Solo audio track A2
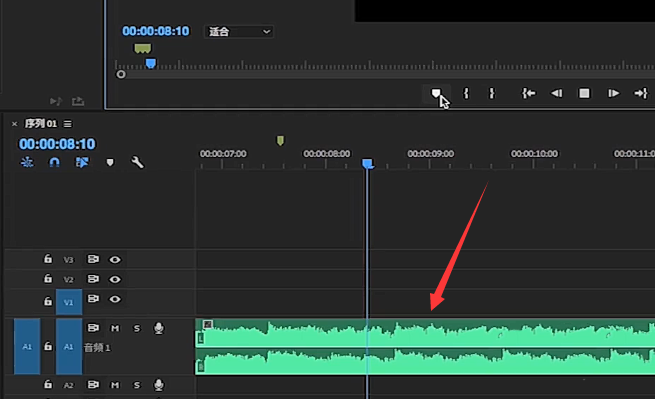 pyautogui.click(x=137, y=385)
